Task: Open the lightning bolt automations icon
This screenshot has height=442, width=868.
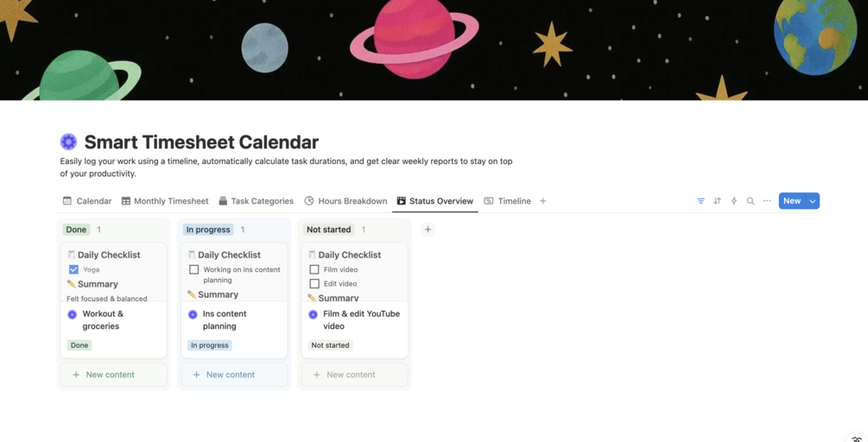Action: tap(734, 201)
